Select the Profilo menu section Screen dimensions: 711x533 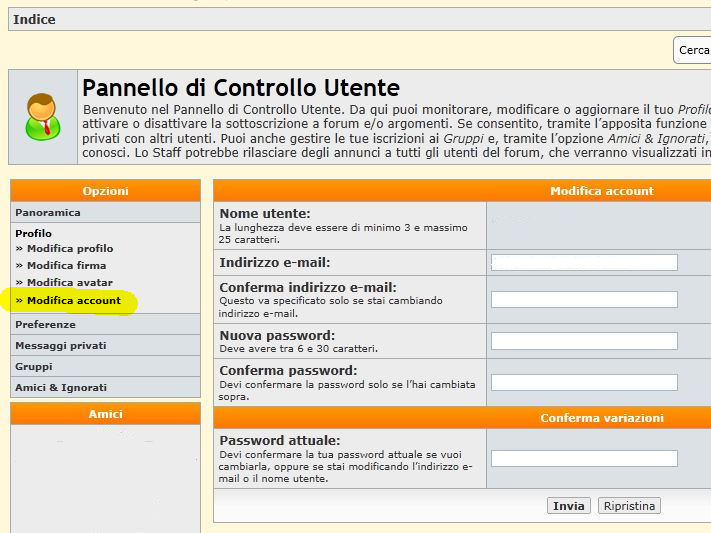click(x=33, y=233)
